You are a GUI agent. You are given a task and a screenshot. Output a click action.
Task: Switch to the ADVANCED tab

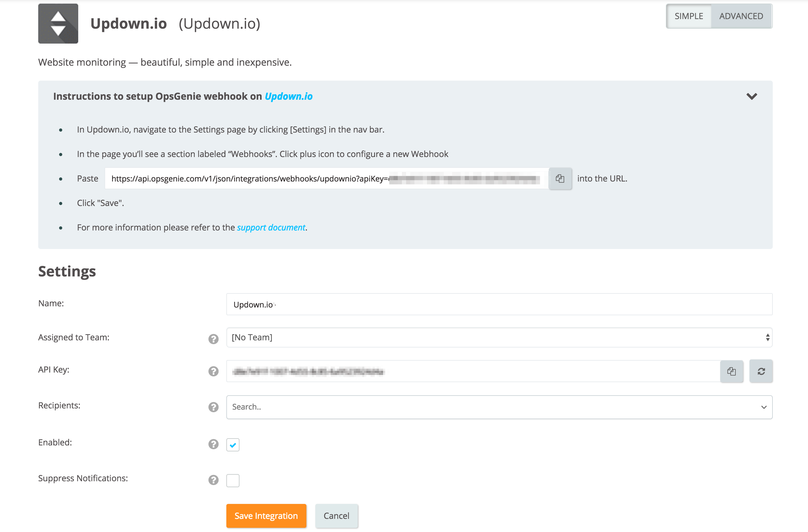click(741, 16)
